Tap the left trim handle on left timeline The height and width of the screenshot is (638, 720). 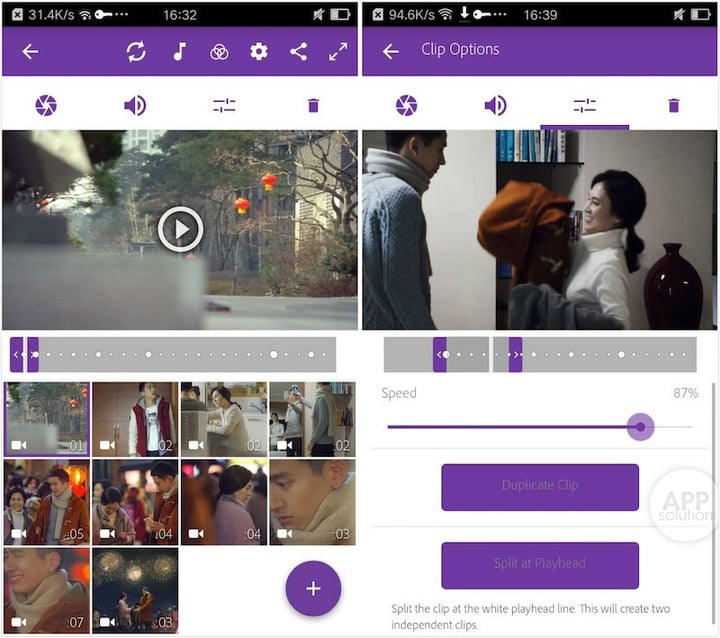17,354
